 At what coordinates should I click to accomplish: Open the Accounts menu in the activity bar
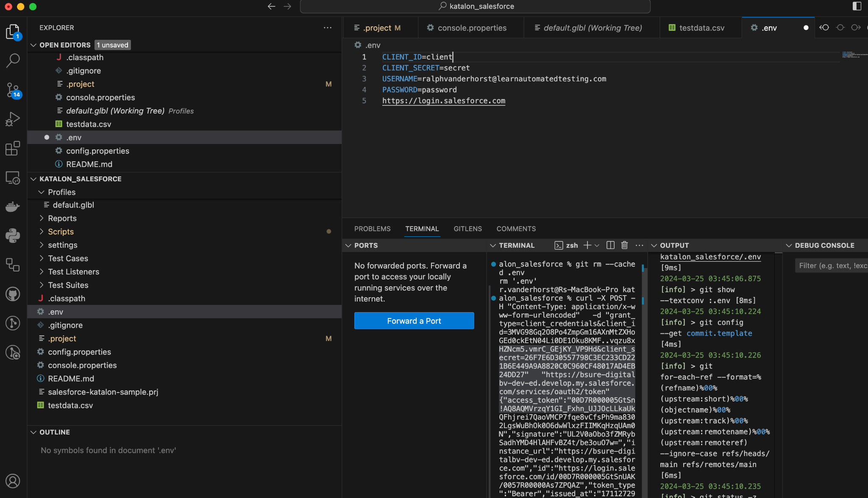13,481
